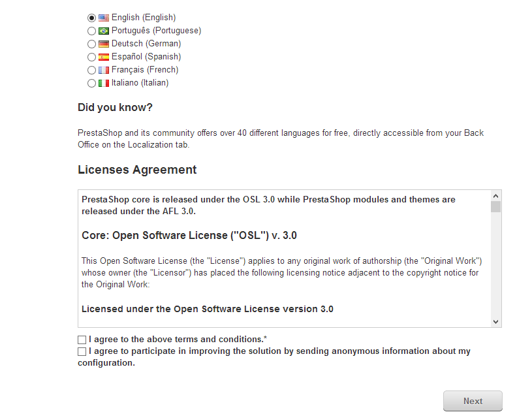Check the agree to terms and conditions box
This screenshot has height=414, width=532.
click(82, 340)
